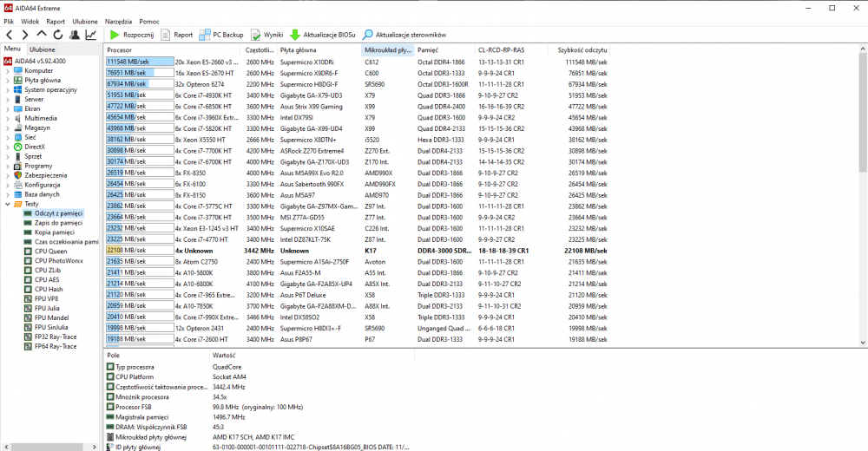Select CPU Queen benchmark in tree
This screenshot has width=868, height=451.
(50, 251)
